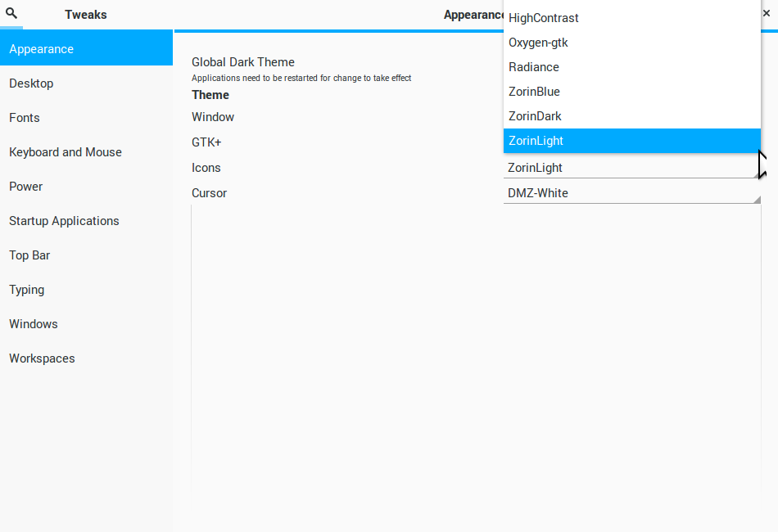Click the Window row label

213,117
